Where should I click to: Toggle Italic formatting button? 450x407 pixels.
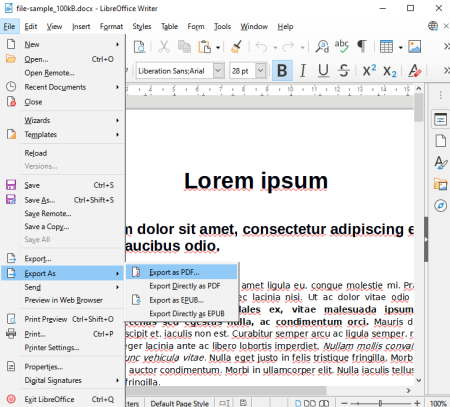303,71
